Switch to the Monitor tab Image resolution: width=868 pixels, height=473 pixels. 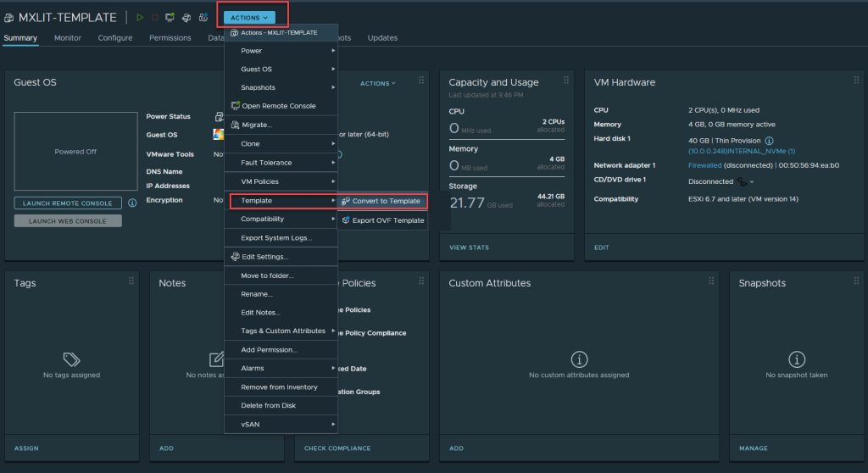pyautogui.click(x=68, y=38)
